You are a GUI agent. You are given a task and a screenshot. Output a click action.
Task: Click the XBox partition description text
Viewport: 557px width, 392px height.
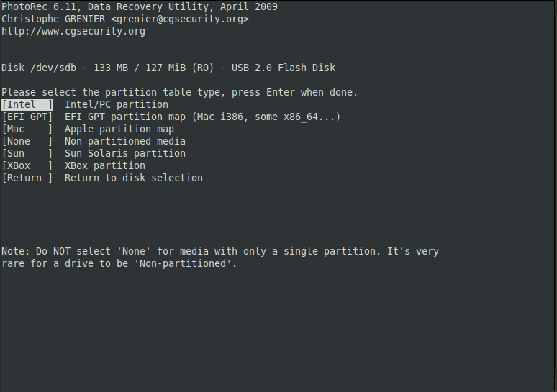(x=105, y=166)
